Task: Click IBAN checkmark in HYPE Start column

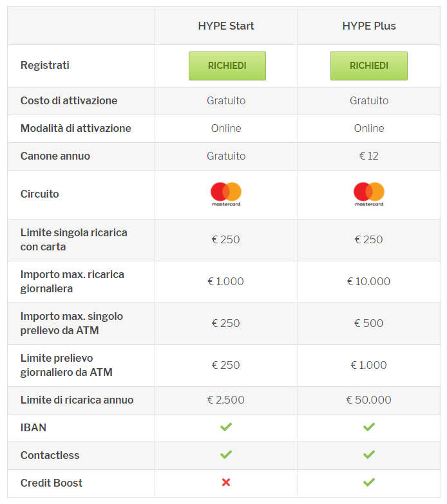Action: [x=226, y=427]
